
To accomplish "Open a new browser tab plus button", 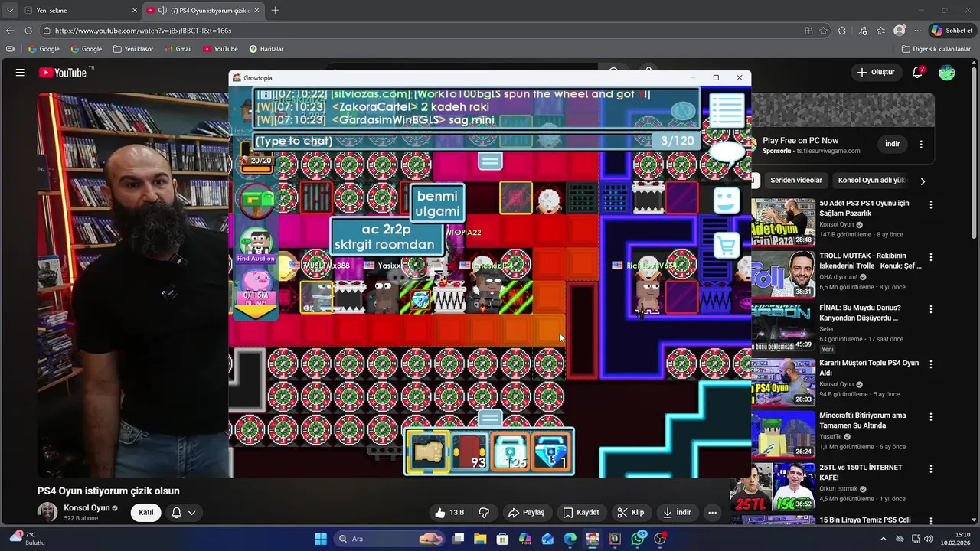I will (275, 11).
